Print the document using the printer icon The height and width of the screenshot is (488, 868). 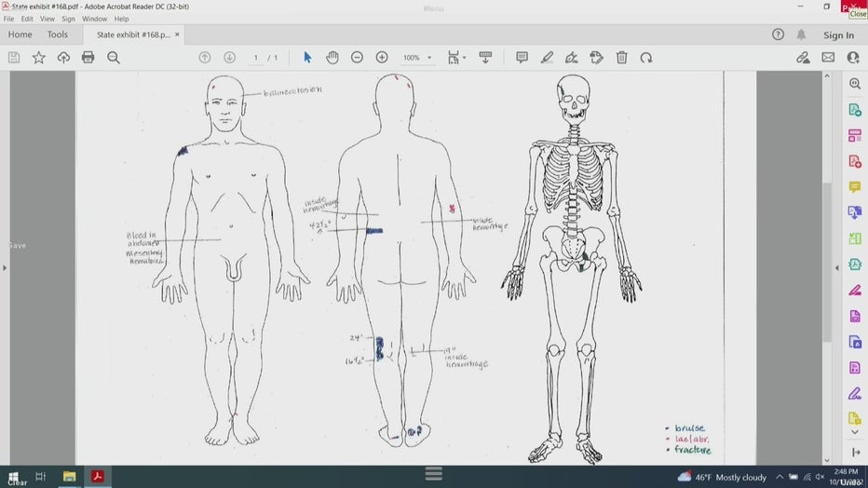(x=88, y=58)
